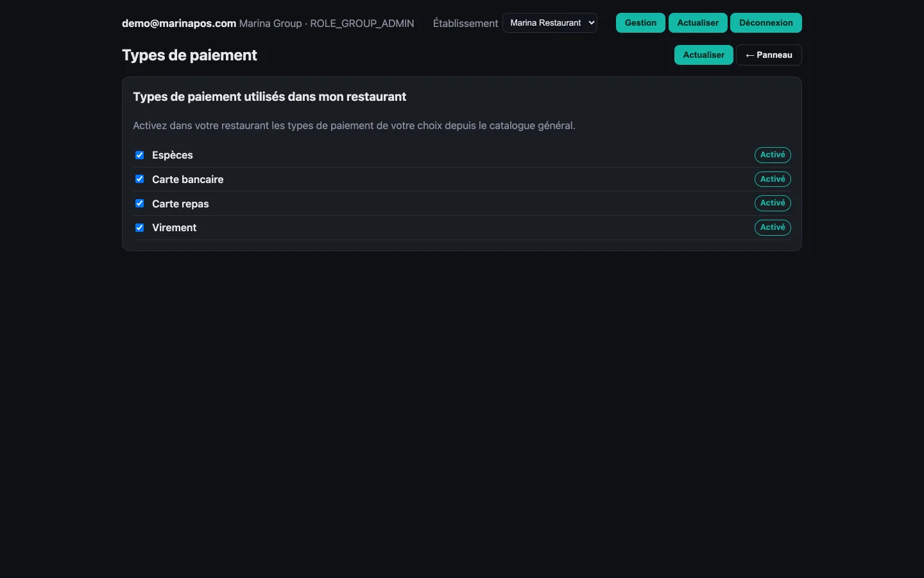The image size is (924, 578).
Task: Click Actualiser next to the Panneau button
Action: click(x=703, y=55)
